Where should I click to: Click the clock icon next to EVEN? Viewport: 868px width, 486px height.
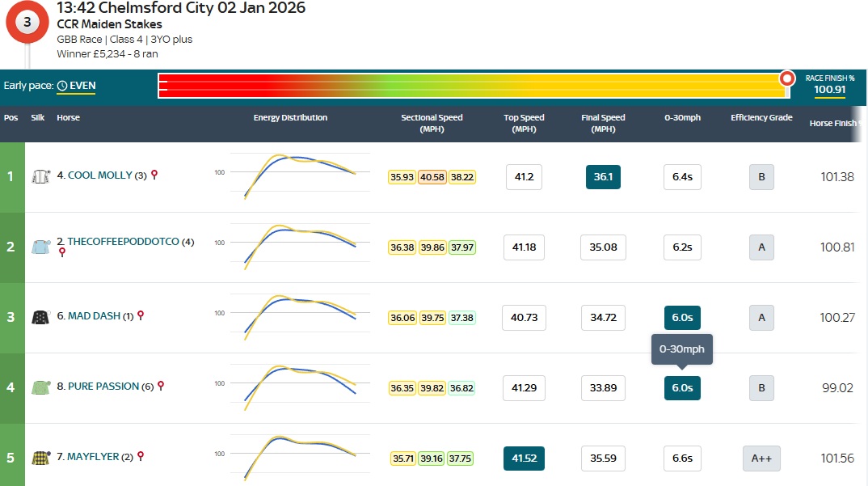(x=62, y=85)
